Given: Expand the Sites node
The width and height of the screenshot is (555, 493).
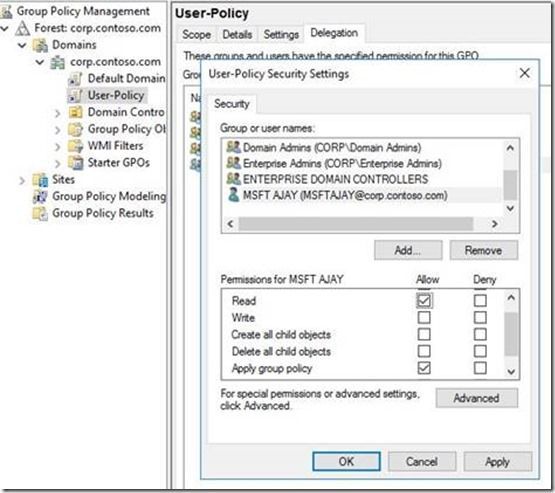Looking at the screenshot, I should [22, 180].
